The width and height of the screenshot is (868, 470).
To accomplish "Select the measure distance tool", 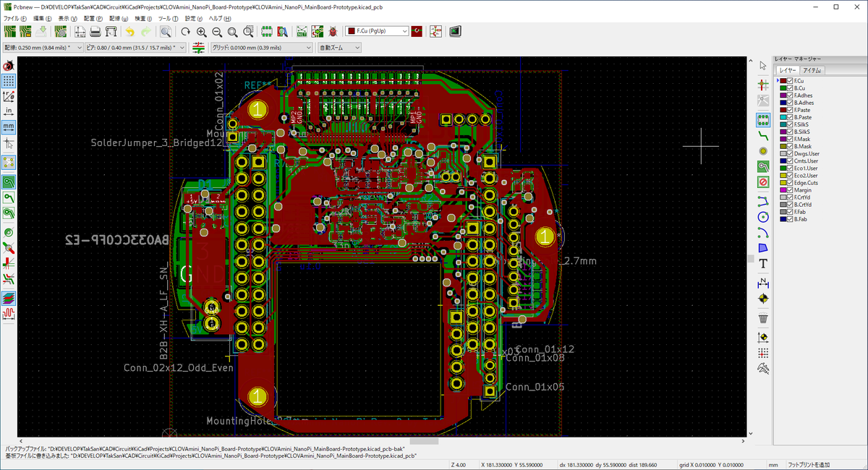I will click(762, 369).
